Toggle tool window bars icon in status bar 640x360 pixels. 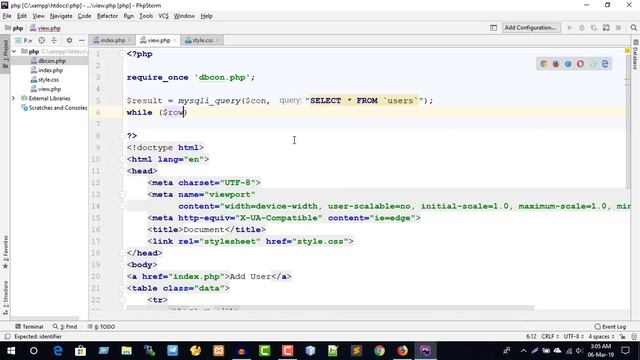pyautogui.click(x=7, y=337)
